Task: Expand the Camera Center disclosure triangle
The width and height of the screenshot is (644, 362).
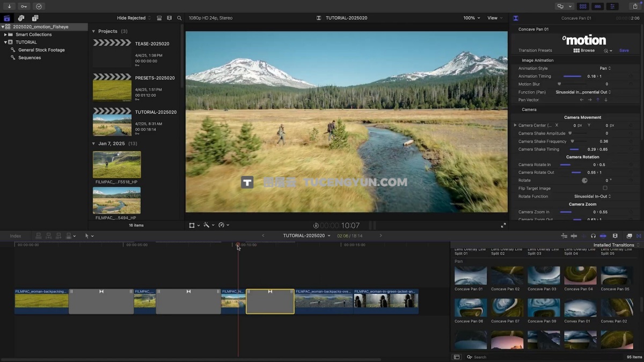Action: [x=515, y=125]
